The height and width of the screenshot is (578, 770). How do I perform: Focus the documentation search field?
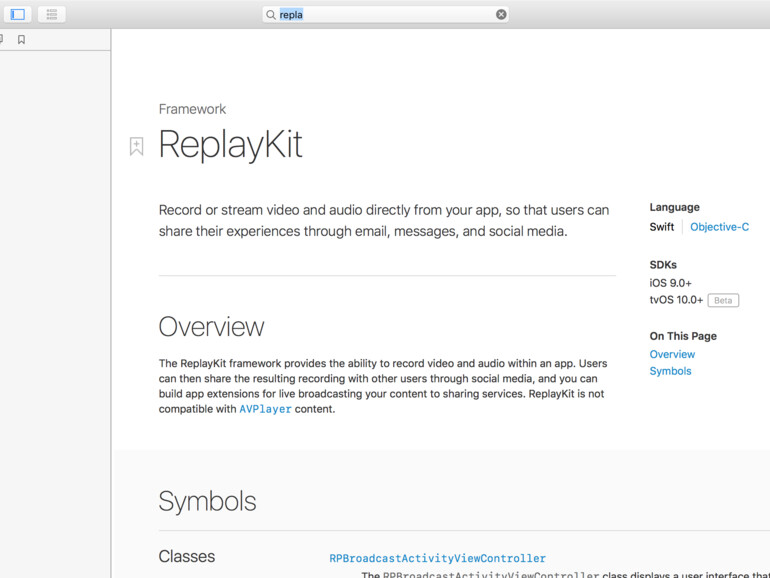(385, 15)
